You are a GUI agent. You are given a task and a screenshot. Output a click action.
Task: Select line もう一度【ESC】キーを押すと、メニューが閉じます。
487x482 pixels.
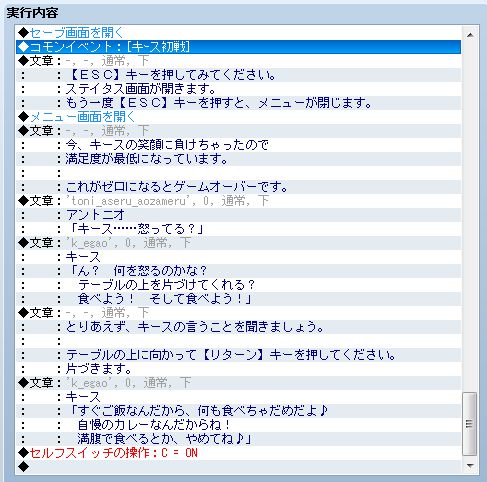click(238, 103)
